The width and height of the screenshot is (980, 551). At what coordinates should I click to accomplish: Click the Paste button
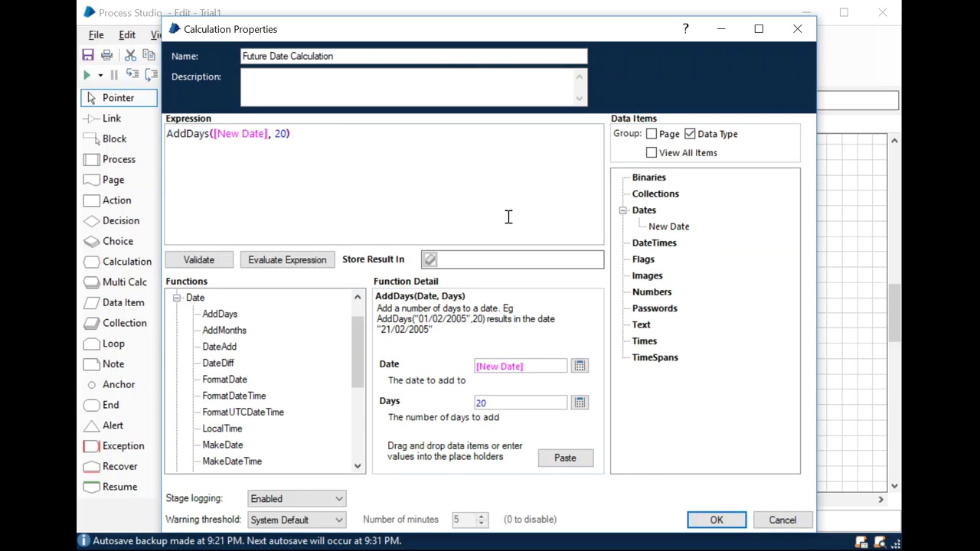click(565, 458)
